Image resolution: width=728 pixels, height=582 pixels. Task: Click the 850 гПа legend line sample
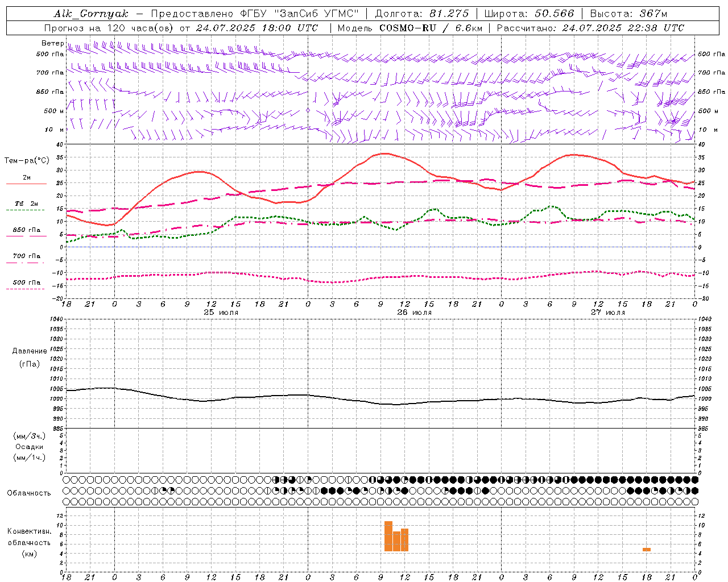pos(26,236)
